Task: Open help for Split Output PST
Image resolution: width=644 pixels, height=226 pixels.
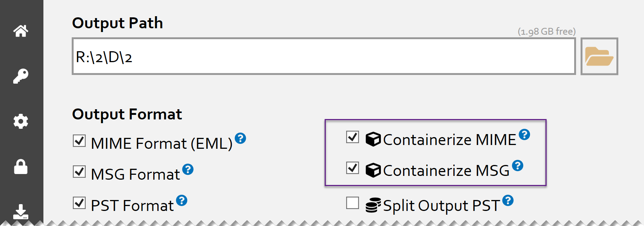Action: 508,200
